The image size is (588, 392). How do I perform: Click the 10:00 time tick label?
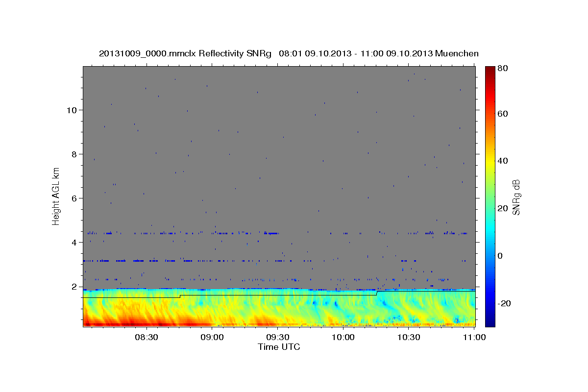point(343,338)
